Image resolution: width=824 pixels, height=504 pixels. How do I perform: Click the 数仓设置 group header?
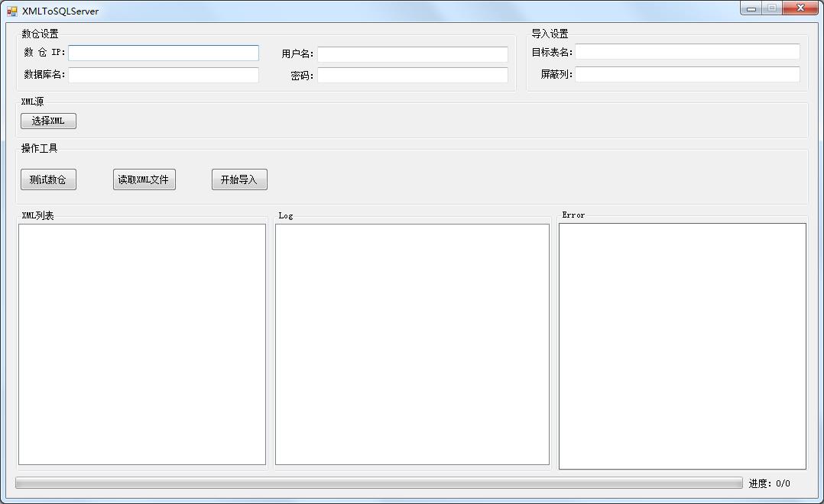click(37, 34)
